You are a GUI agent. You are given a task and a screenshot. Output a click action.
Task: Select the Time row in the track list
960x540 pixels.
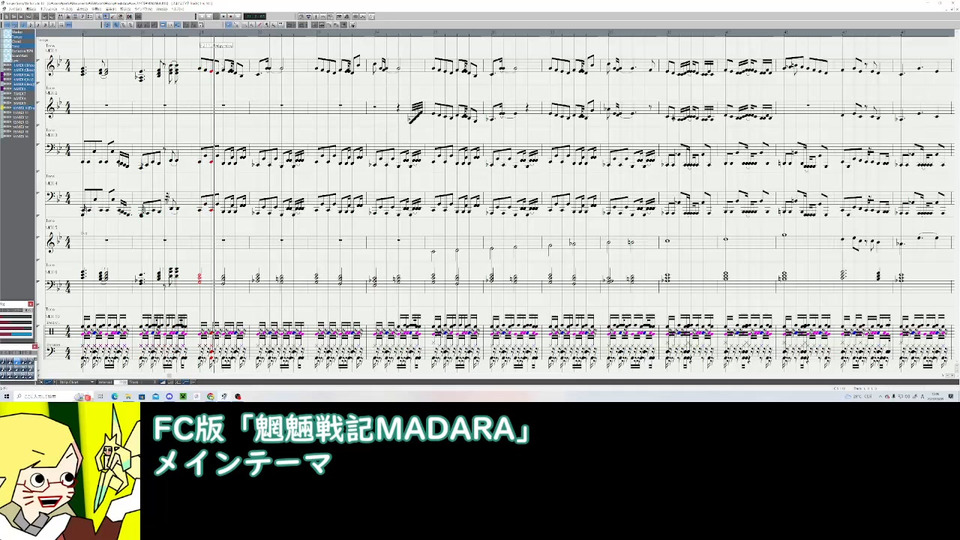tap(23, 47)
